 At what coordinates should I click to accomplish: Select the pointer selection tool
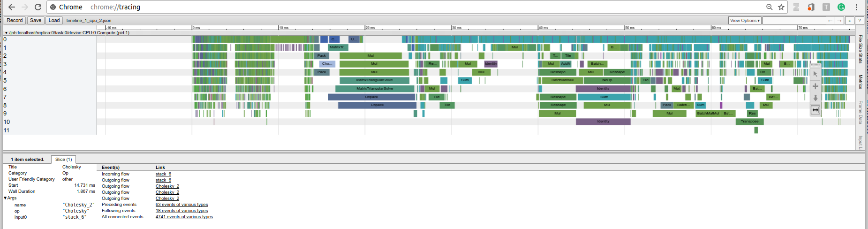815,74
